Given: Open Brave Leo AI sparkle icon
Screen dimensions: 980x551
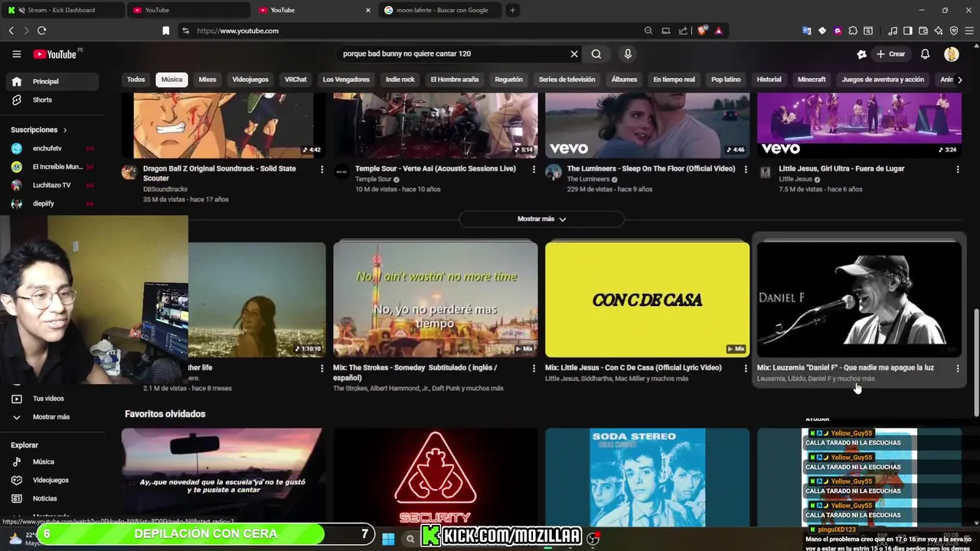Looking at the screenshot, I should (x=939, y=31).
